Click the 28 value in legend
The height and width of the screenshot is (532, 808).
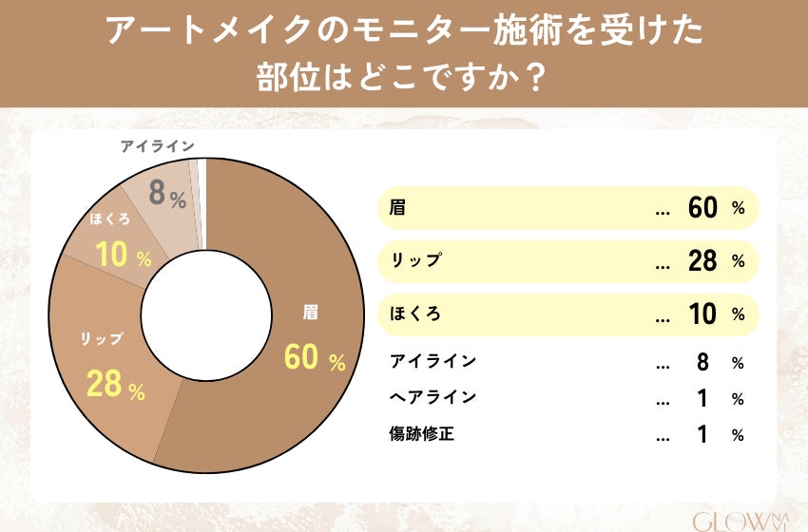[x=702, y=262]
